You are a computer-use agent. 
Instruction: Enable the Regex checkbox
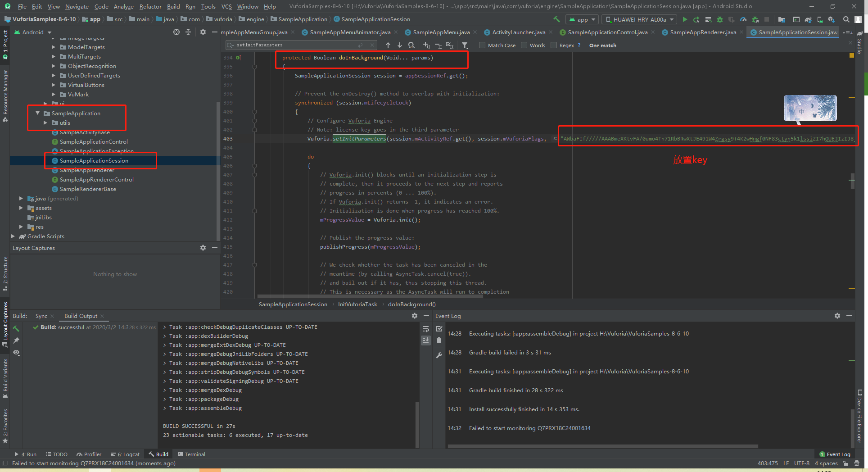pyautogui.click(x=554, y=45)
